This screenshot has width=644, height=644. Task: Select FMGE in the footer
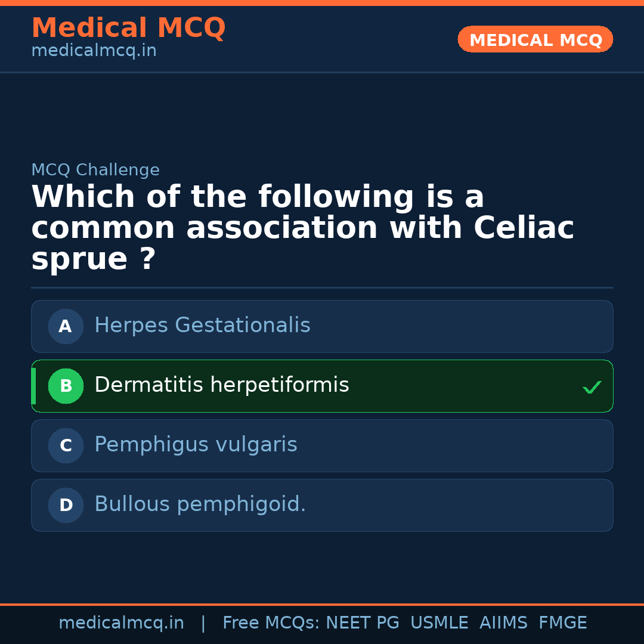[x=562, y=623]
